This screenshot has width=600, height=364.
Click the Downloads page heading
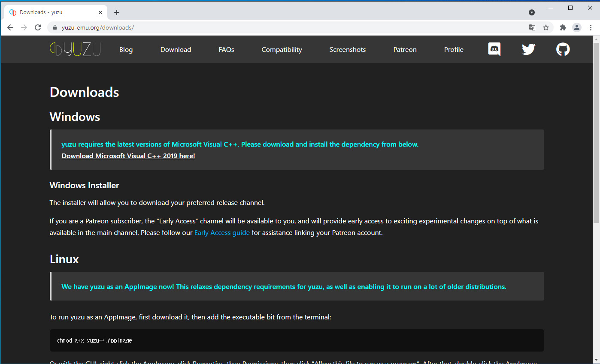point(84,92)
